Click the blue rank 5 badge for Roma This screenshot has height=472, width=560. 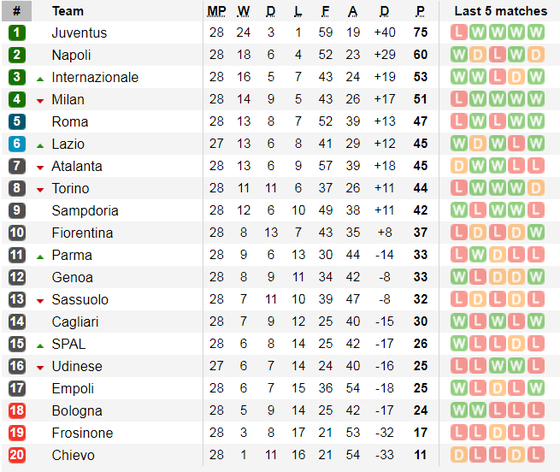17,121
